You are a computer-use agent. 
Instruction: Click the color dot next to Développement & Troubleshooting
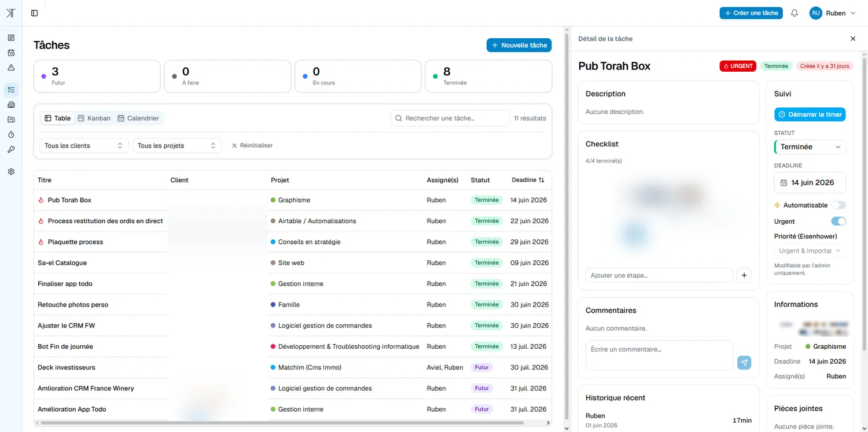(273, 346)
